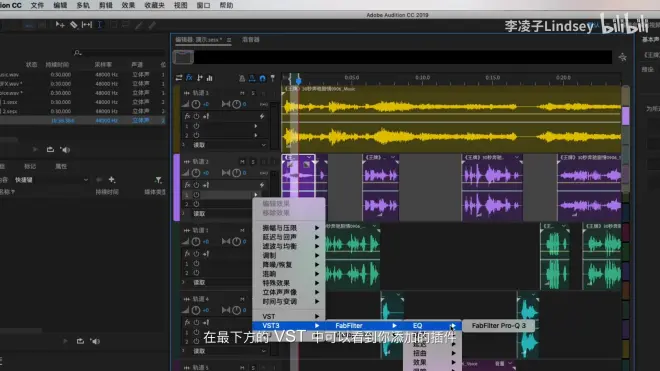
Task: Show the fx effects view in editor
Action: pyautogui.click(x=189, y=77)
